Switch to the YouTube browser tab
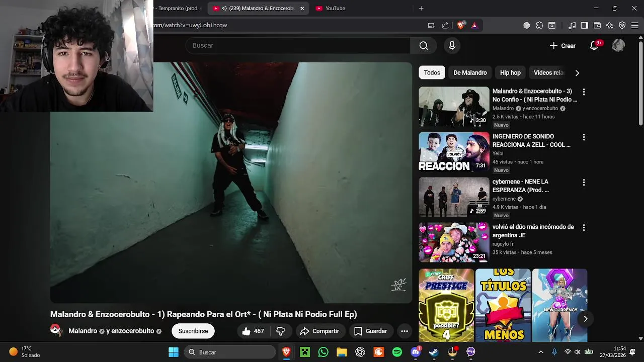 point(335,8)
